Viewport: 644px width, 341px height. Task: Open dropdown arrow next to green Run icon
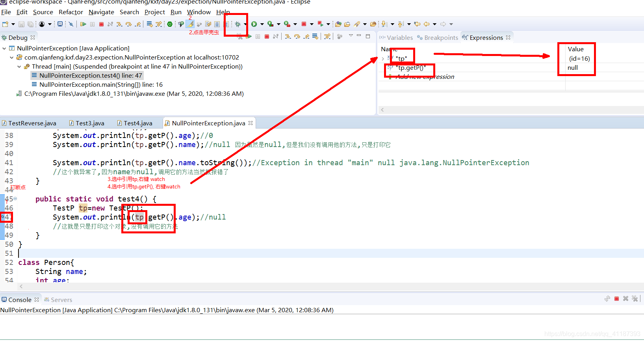262,24
